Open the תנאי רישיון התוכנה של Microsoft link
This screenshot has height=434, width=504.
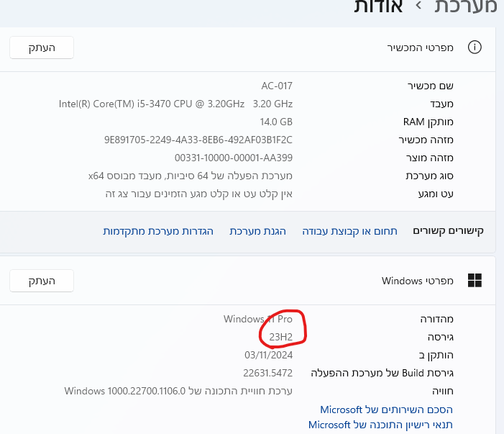pyautogui.click(x=380, y=425)
